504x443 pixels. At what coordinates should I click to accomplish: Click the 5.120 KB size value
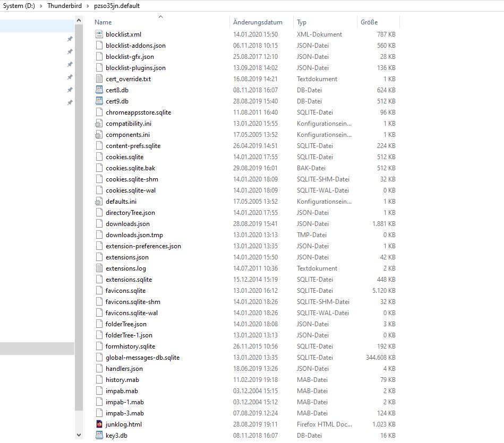tap(384, 291)
